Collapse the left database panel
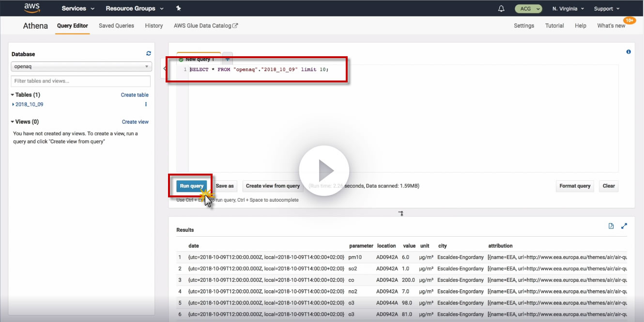 tap(165, 68)
